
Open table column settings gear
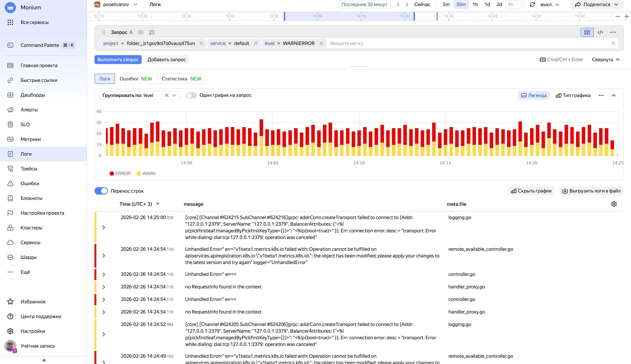pyautogui.click(x=614, y=204)
